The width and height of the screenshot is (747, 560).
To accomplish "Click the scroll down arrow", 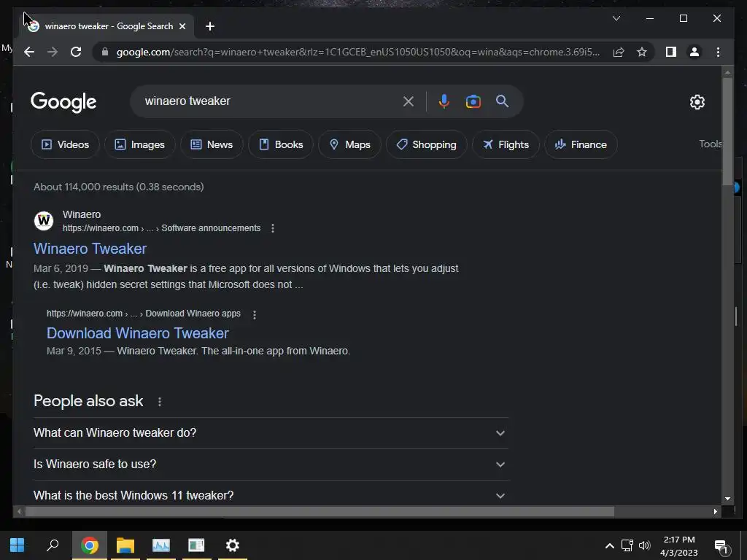I will click(727, 499).
